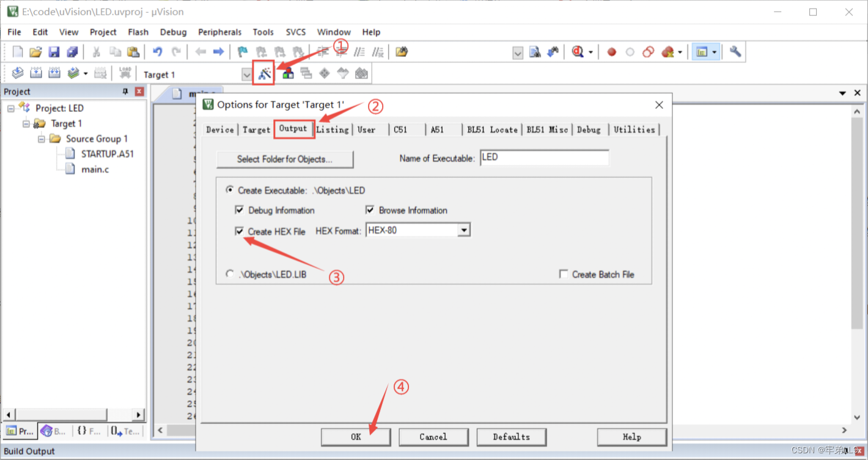The image size is (868, 460).
Task: Copy icon in toolbar
Action: click(x=115, y=52)
